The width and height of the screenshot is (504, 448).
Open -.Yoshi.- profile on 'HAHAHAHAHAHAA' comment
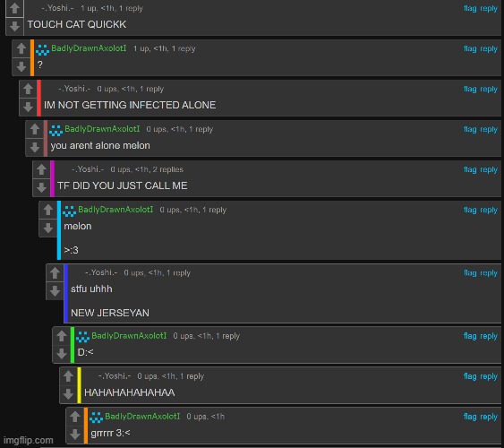click(115, 376)
